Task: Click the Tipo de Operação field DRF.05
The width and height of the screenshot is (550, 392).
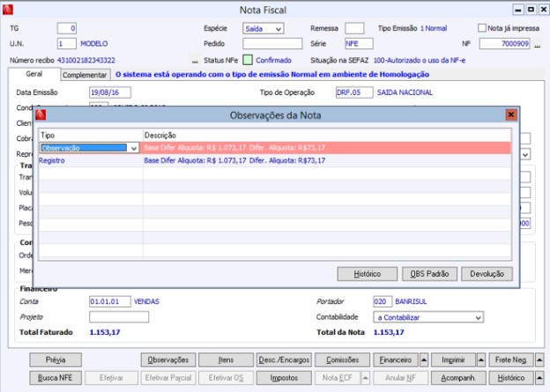Action: click(354, 92)
